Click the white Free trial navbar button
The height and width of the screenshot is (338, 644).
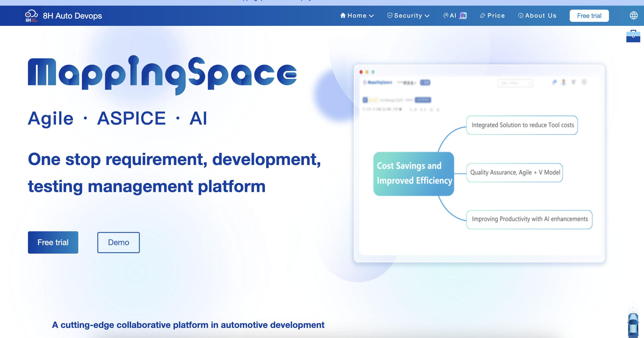coord(589,16)
